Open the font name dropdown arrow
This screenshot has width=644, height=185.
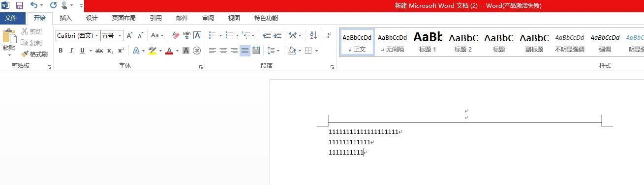pos(97,35)
